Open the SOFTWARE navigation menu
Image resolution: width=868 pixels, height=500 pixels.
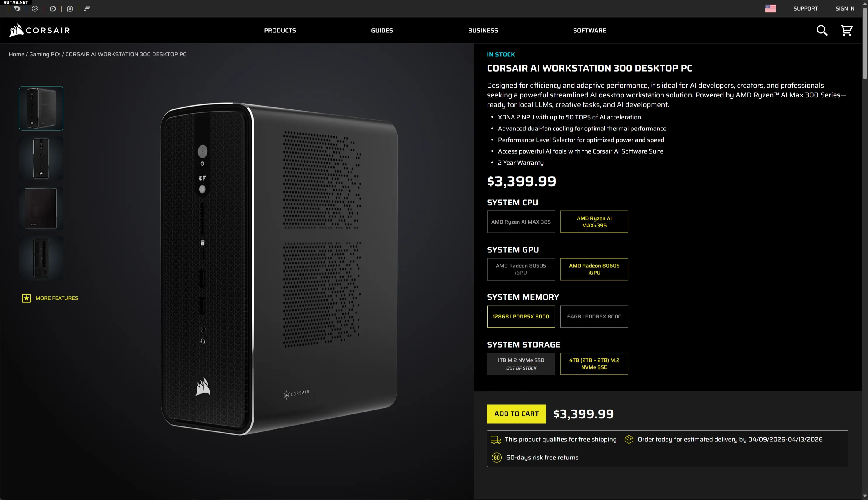pos(589,31)
